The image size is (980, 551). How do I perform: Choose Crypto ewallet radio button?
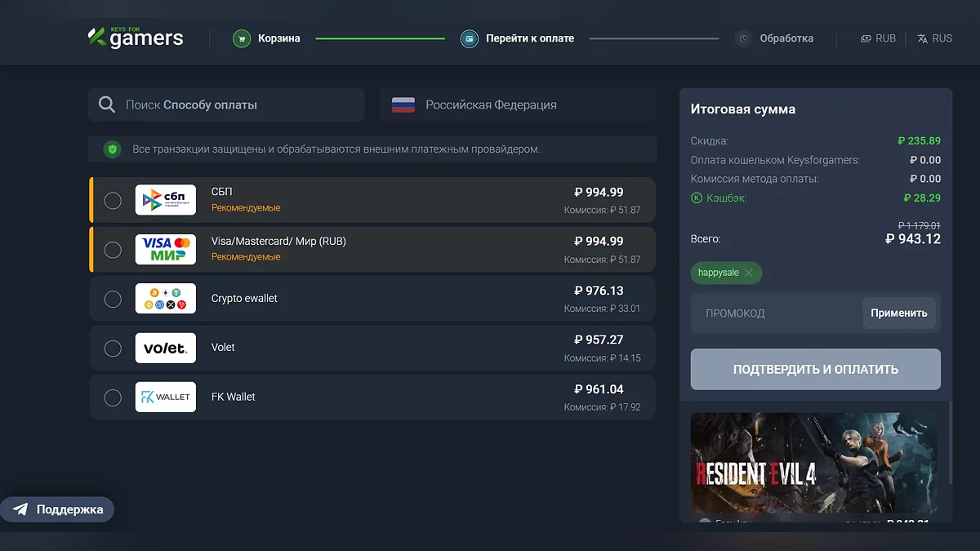click(x=113, y=299)
